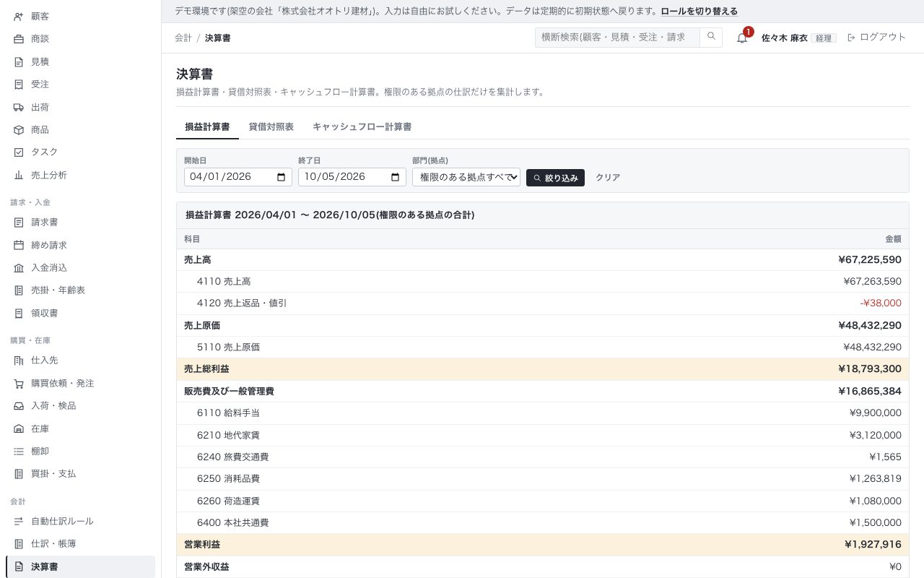This screenshot has height=578, width=924.
Task: Open the 棚卸 list icon
Action: 19,452
